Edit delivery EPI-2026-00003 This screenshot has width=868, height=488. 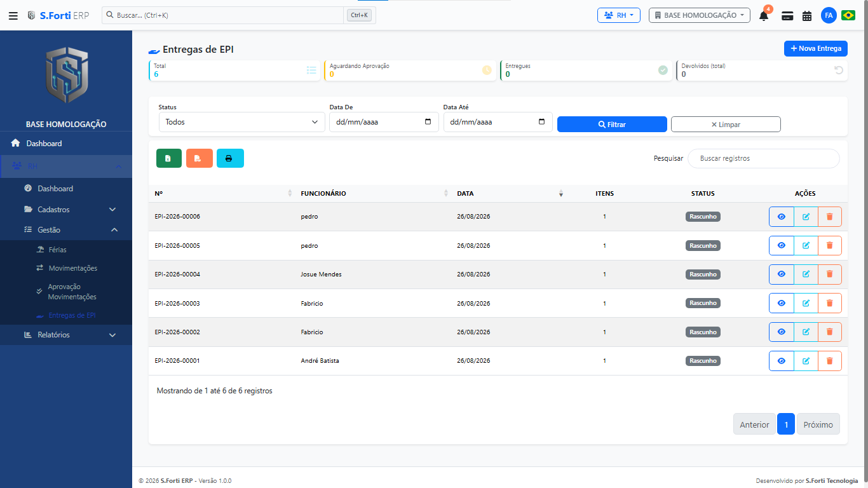click(x=806, y=303)
